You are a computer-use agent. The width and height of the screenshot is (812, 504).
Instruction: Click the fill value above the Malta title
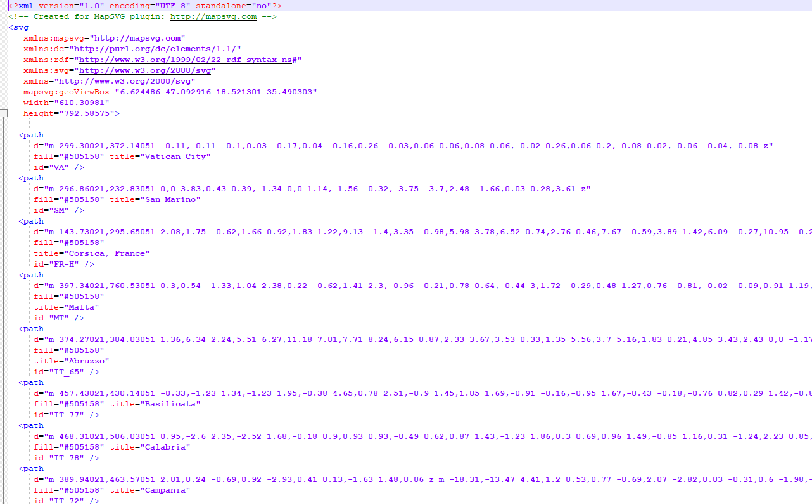click(82, 296)
